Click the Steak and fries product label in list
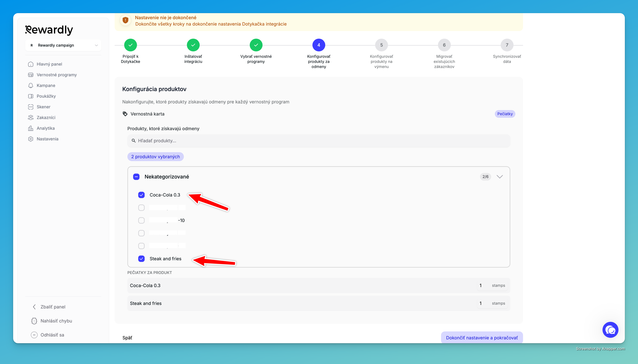Screen dimensions: 638x364 click(x=166, y=259)
